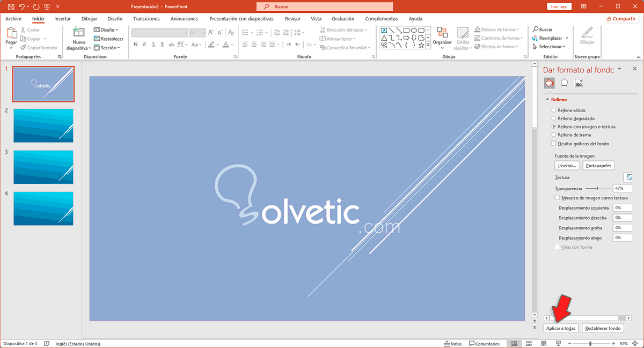This screenshot has width=644, height=348.
Task: Click zoom out minus button
Action: (570, 344)
